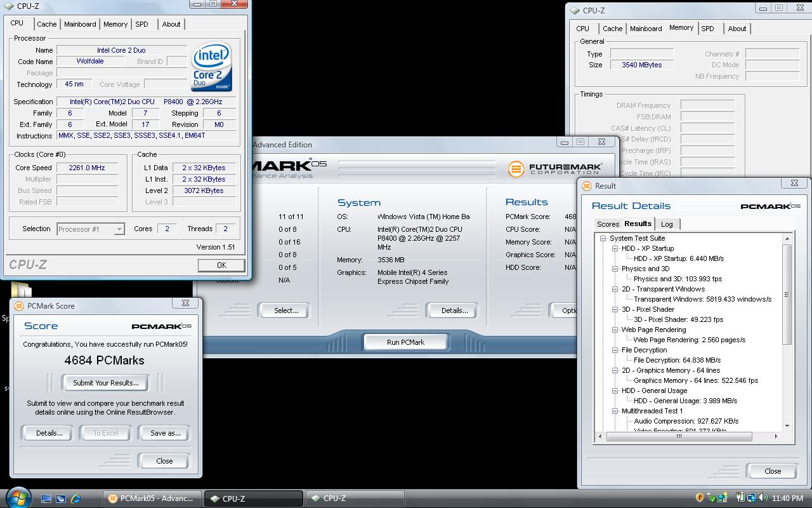The image size is (812, 508).
Task: Click the '4684 PCMarks' score text
Action: pyautogui.click(x=104, y=360)
